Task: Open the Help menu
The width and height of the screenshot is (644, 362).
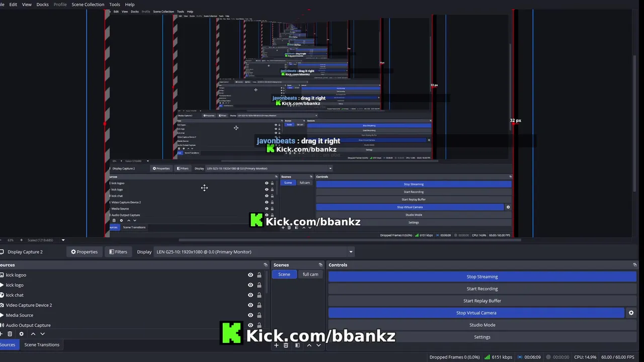Action: coord(130,5)
